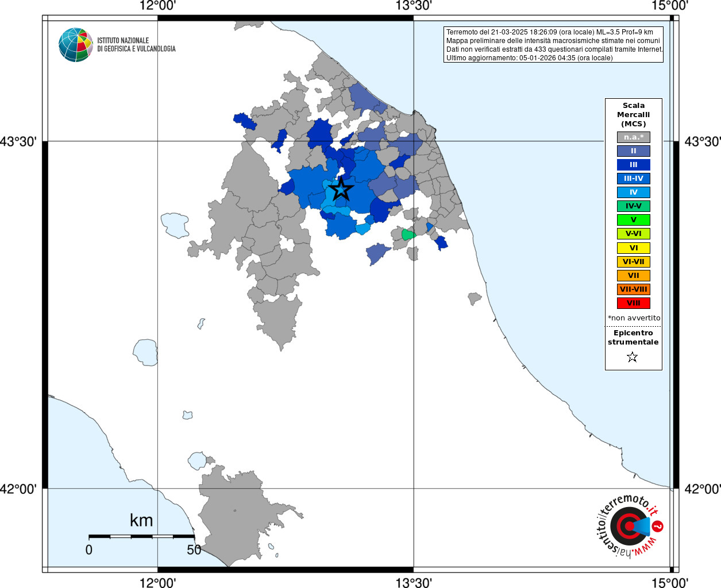The height and width of the screenshot is (588, 721).
Task: Select the intensity II legend swatch
Action: tap(633, 151)
